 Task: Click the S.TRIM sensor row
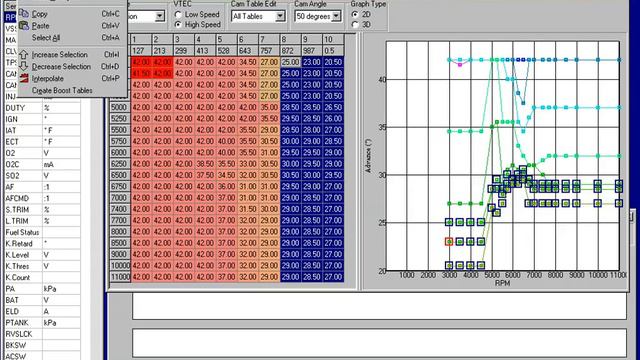(42, 209)
